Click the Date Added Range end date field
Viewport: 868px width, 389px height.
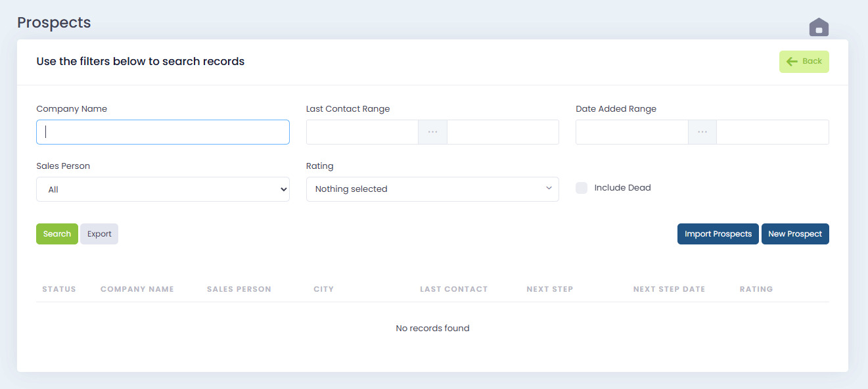(x=772, y=132)
